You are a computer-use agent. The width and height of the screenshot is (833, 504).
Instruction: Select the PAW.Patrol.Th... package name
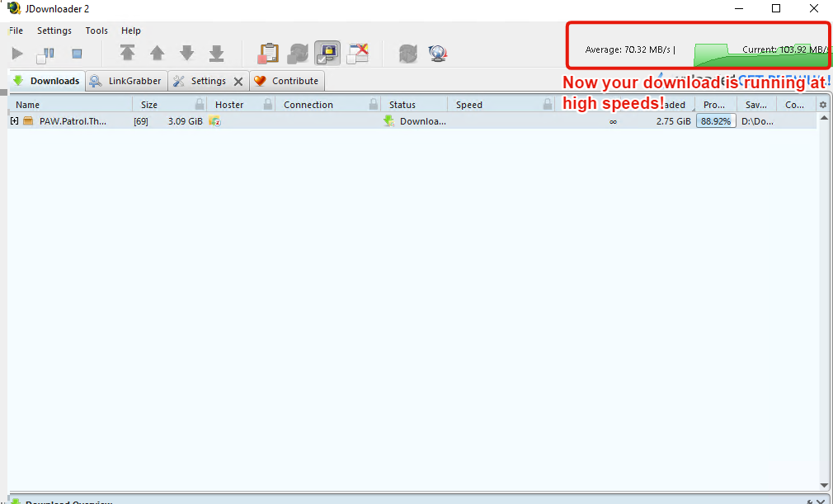coord(73,121)
